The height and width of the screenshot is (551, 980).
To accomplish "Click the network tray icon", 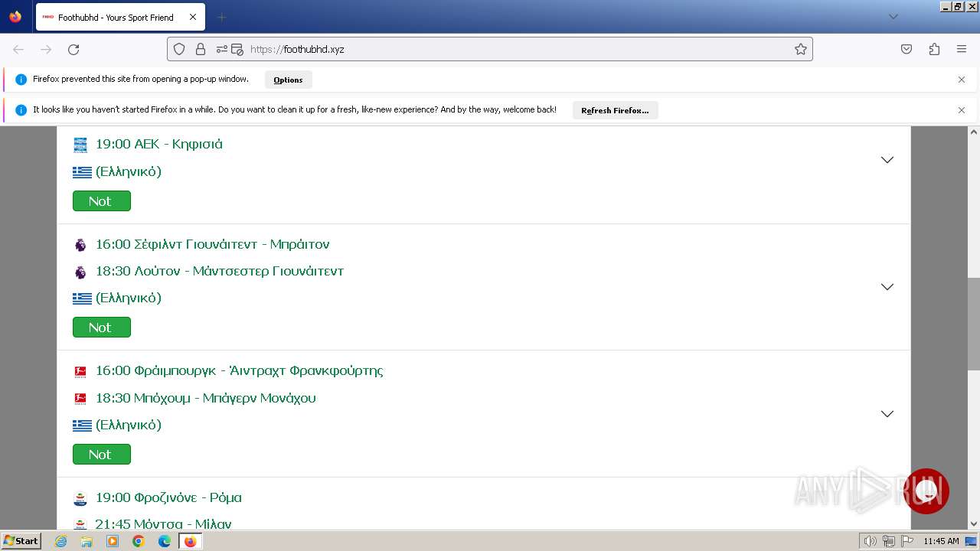I will point(889,541).
